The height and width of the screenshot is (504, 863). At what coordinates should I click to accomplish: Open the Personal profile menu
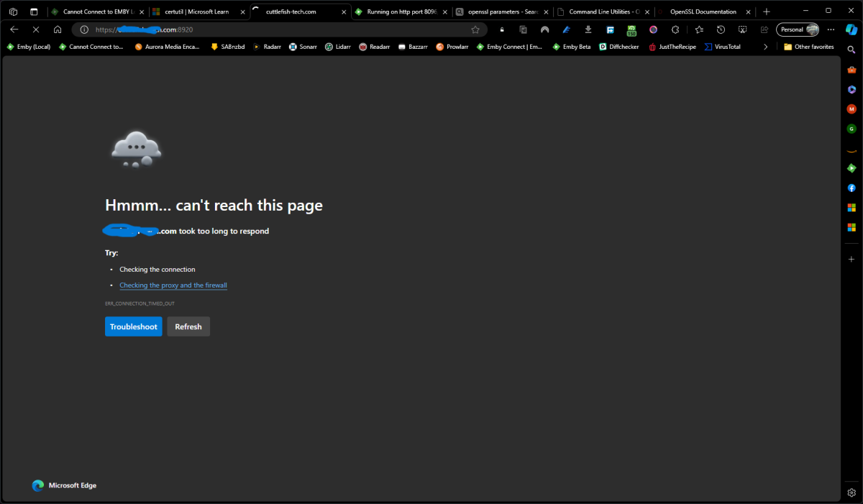[797, 29]
